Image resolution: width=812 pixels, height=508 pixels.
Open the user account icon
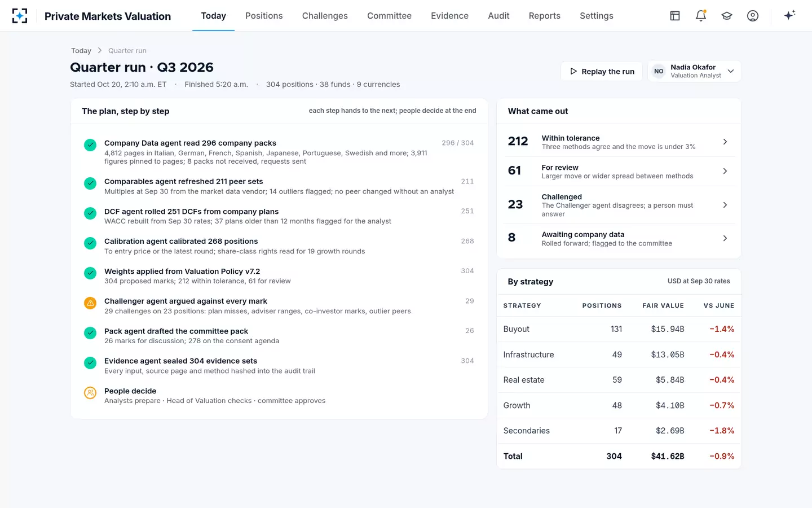[x=753, y=16]
